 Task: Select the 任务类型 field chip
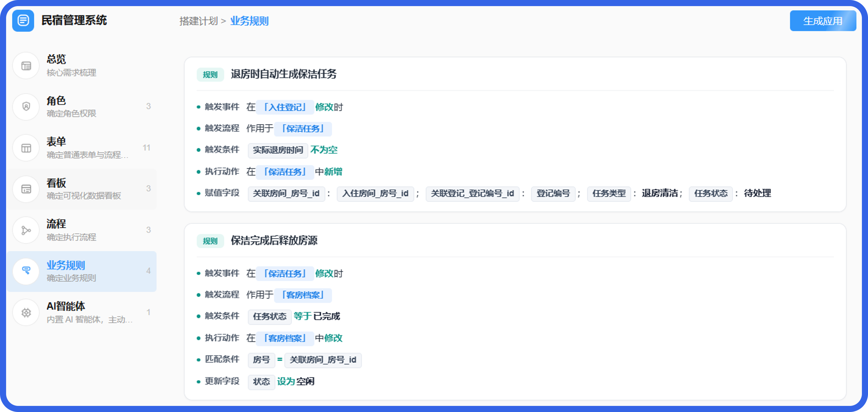point(609,194)
